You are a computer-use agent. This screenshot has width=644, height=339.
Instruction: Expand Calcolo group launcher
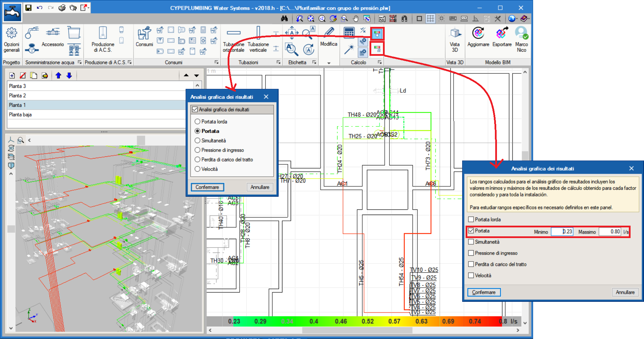click(x=380, y=62)
